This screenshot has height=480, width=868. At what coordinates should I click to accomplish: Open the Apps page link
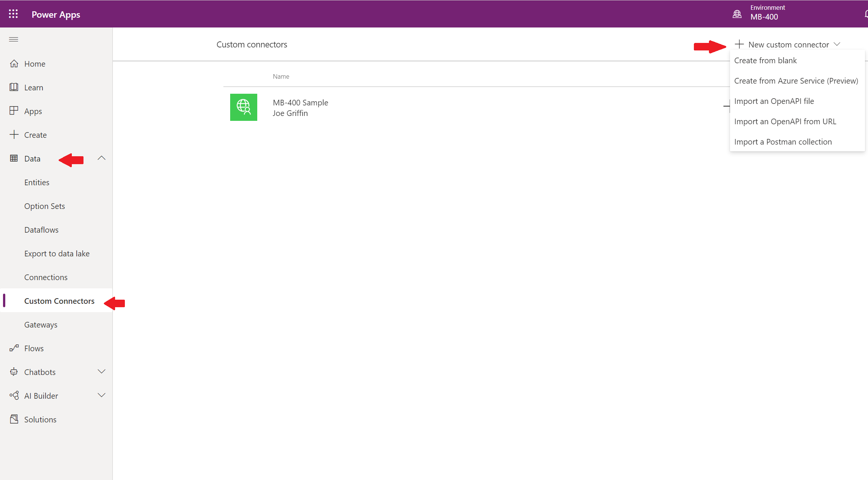pyautogui.click(x=33, y=111)
